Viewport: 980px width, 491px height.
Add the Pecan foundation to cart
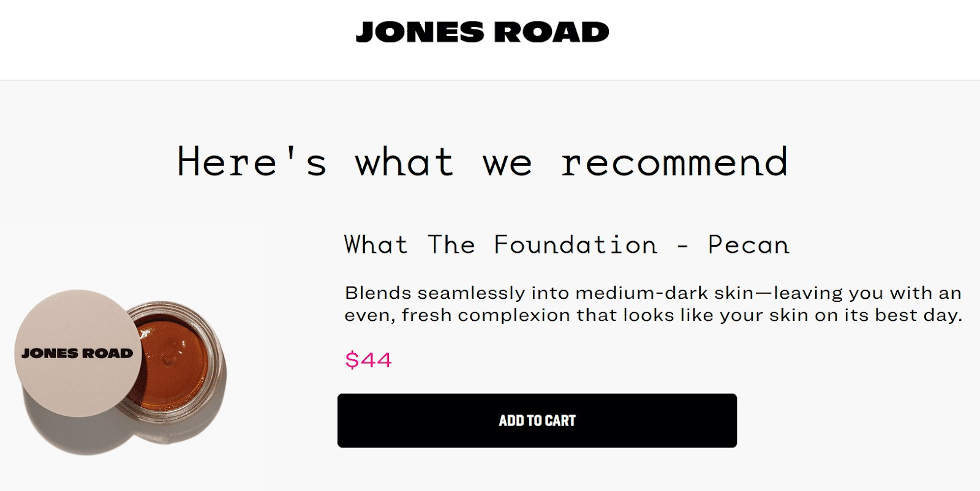click(x=537, y=420)
